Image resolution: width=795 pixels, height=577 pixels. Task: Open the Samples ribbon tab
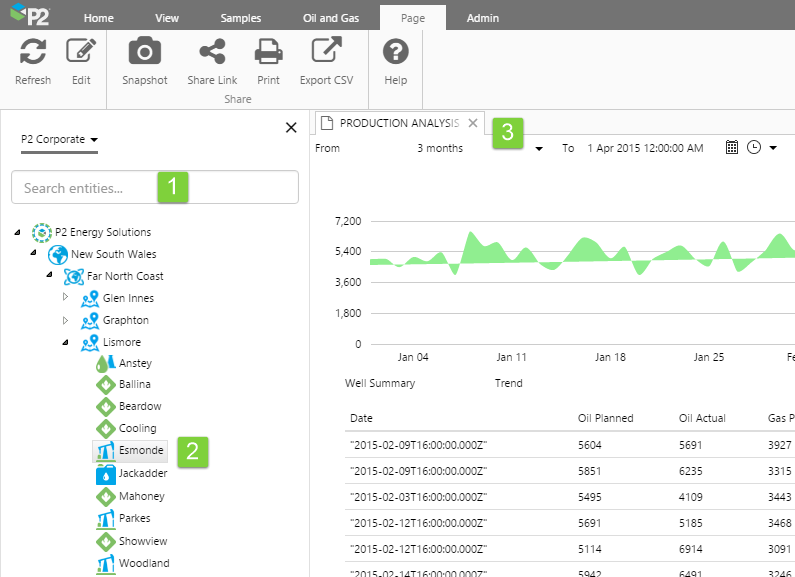240,18
